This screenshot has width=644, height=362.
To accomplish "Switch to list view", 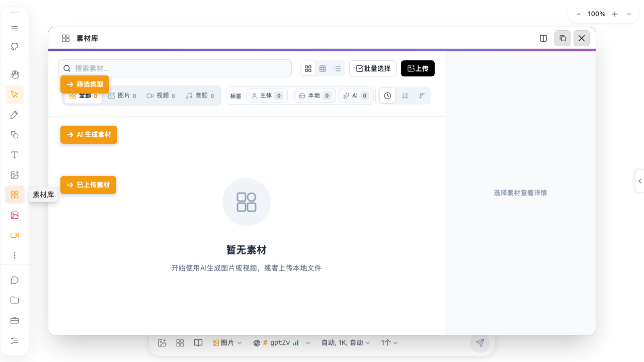I will pos(337,68).
